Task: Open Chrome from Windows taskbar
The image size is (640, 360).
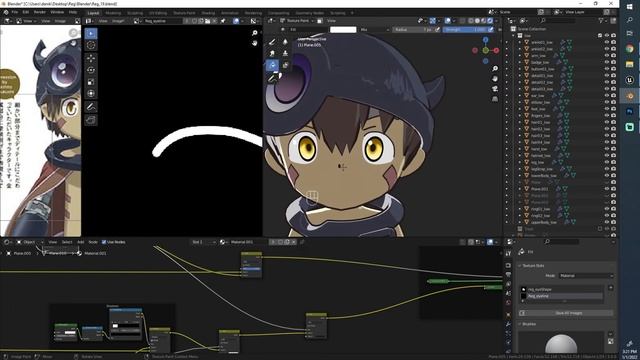Action: [x=630, y=49]
